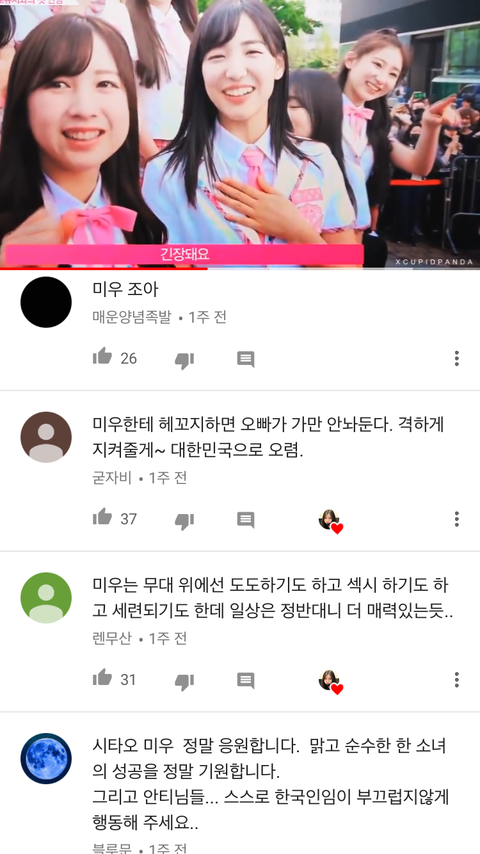The width and height of the screenshot is (480, 854).
Task: Dislike the comment by 렌무산
Action: click(x=184, y=681)
